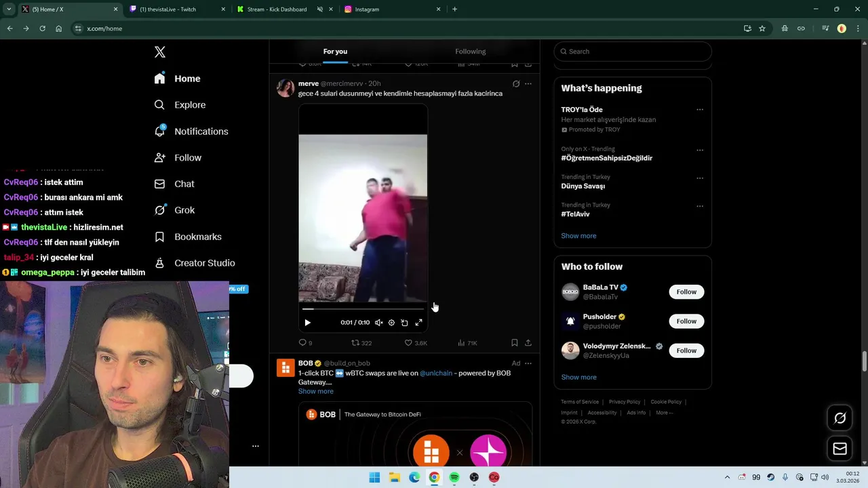Image resolution: width=868 pixels, height=488 pixels.
Task: Follow Pusholder
Action: tap(686, 321)
